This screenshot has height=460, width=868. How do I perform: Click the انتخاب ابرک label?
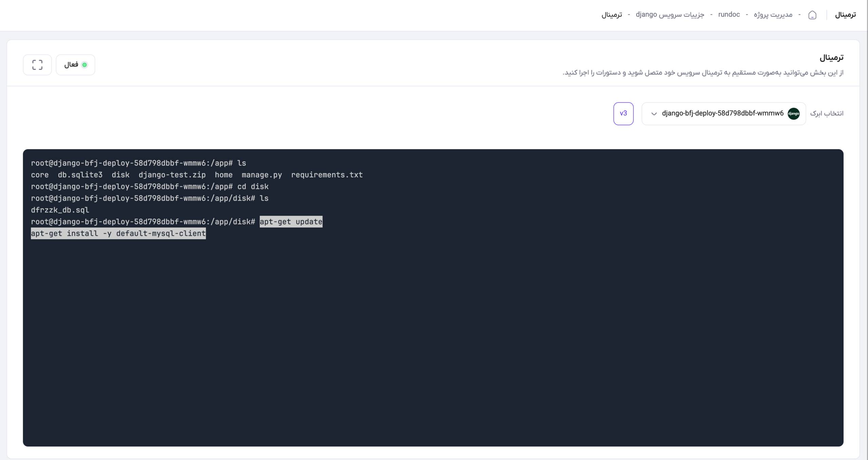tap(827, 113)
